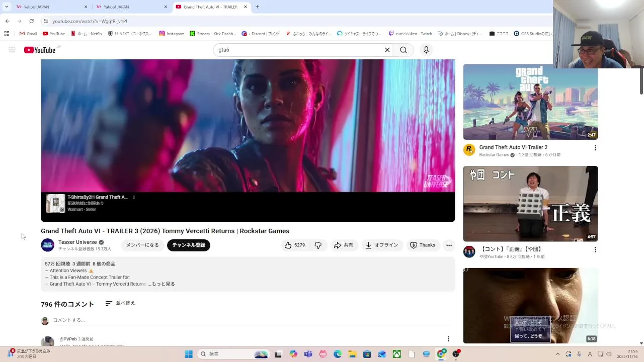
Task: Click the メンバーになる join button
Action: point(142,245)
